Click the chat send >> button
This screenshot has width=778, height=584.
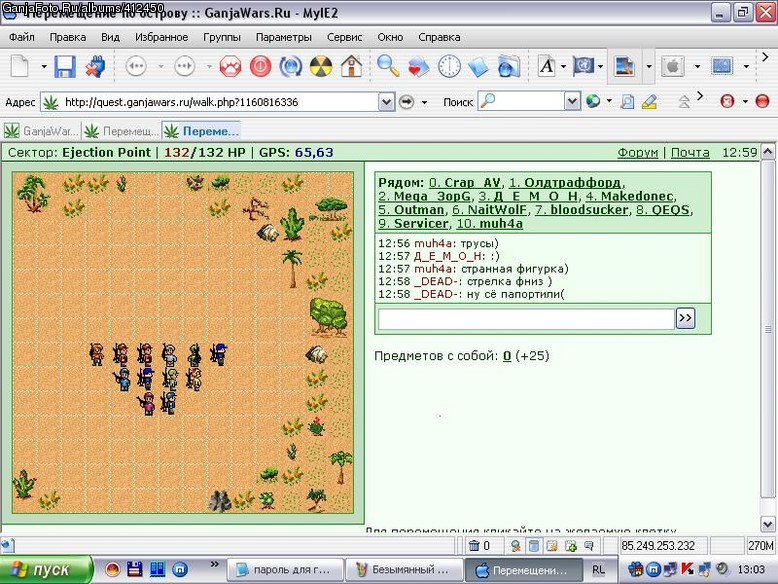pyautogui.click(x=685, y=318)
